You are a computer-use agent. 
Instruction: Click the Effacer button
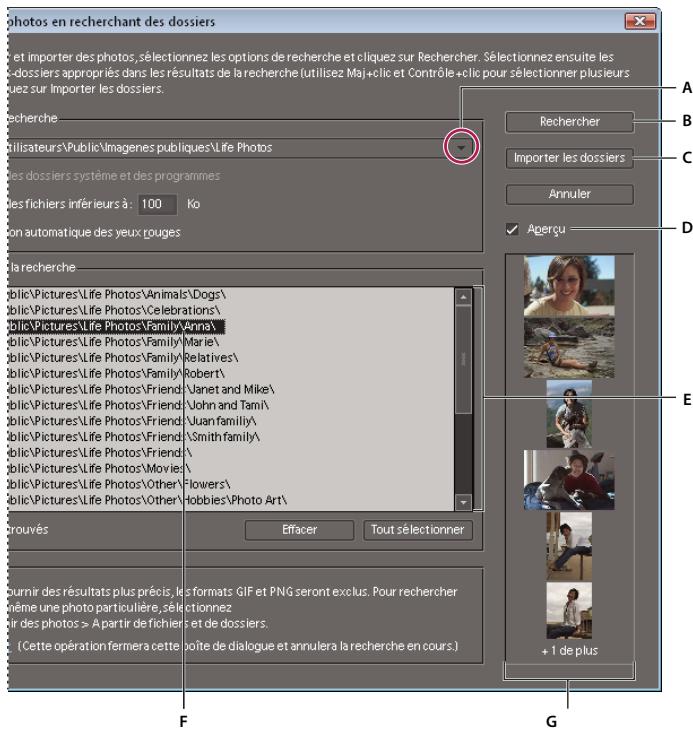click(x=299, y=530)
